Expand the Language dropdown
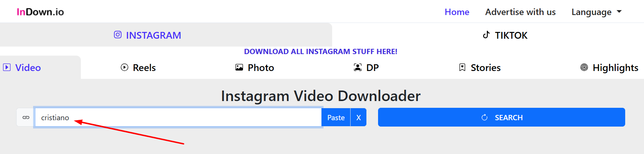This screenshot has width=644, height=154. pyautogui.click(x=596, y=12)
